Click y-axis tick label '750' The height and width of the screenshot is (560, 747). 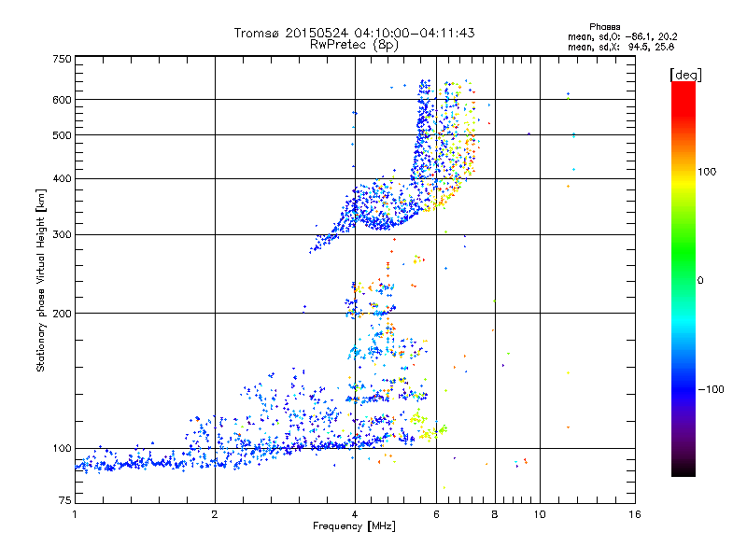[62, 59]
